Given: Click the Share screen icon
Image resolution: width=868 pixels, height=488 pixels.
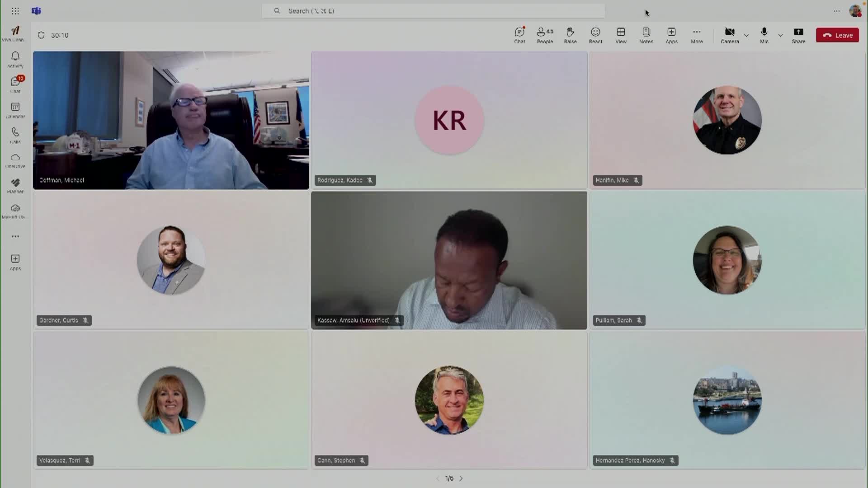Looking at the screenshot, I should [x=798, y=35].
